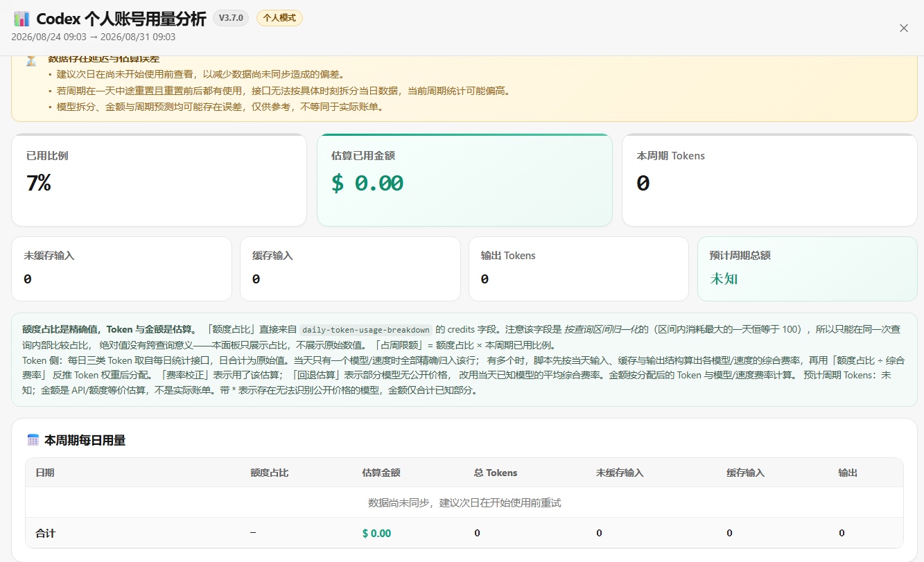Click the bar chart icon beside the Codex title
Viewport: 924px width, 562px height.
(x=21, y=19)
